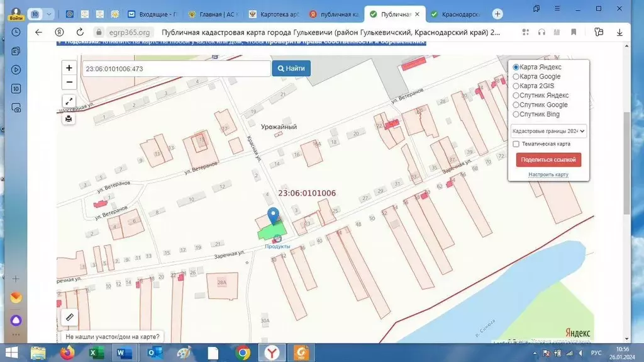This screenshot has height=362, width=644.
Task: Open sidebar bookmarks collections icon
Action: click(16, 51)
